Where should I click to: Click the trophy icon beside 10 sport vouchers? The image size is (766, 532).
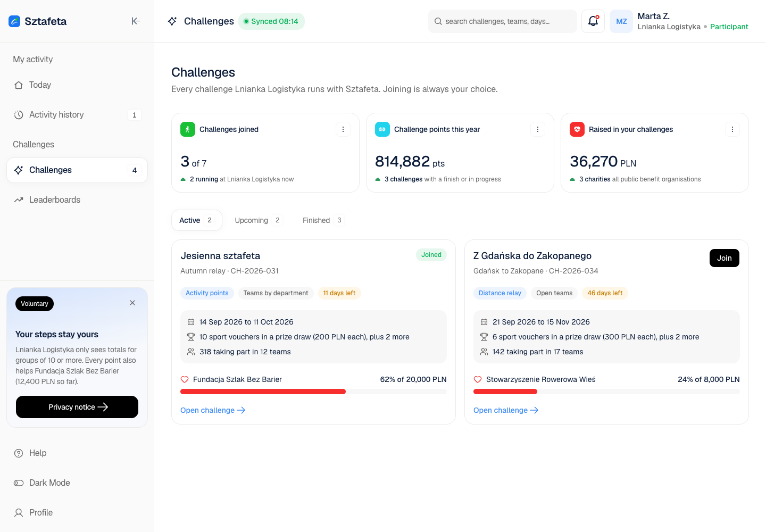(191, 337)
